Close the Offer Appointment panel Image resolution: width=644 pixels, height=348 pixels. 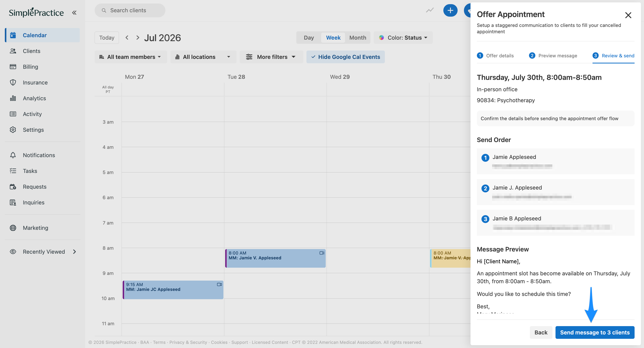(x=628, y=15)
